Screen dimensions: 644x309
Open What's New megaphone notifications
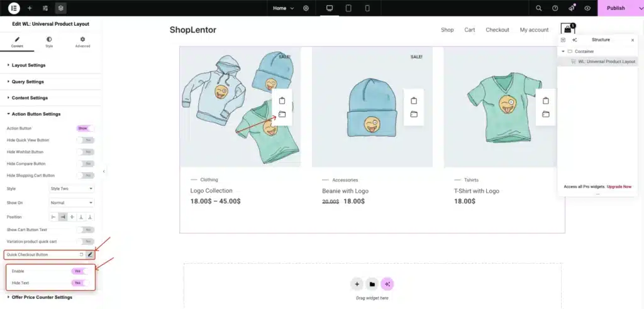click(x=571, y=8)
